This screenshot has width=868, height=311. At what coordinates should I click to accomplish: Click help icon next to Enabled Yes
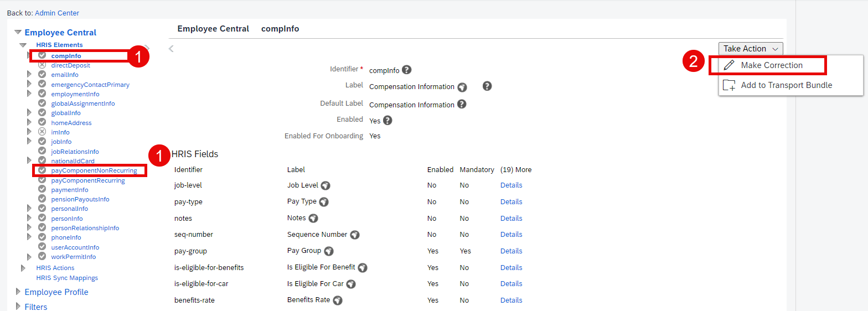pos(387,120)
